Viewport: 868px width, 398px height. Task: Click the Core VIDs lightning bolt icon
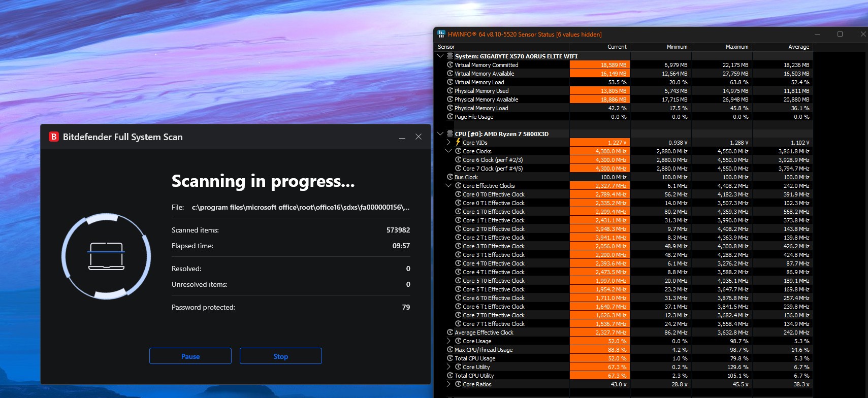(x=458, y=142)
